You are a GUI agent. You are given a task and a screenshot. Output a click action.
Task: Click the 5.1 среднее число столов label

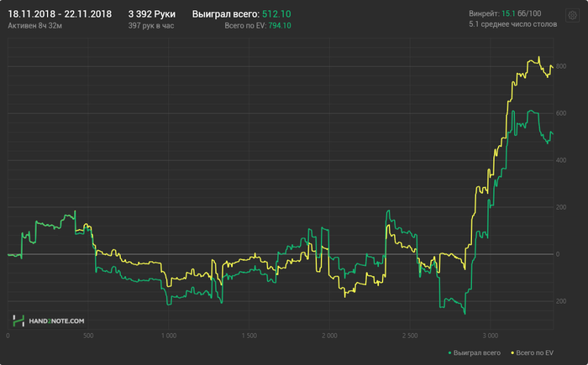point(512,24)
